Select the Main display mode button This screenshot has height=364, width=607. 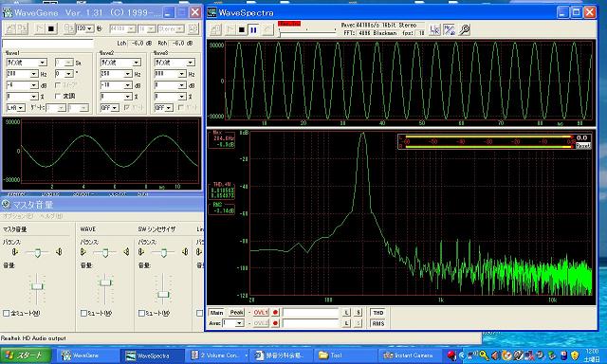[216, 313]
